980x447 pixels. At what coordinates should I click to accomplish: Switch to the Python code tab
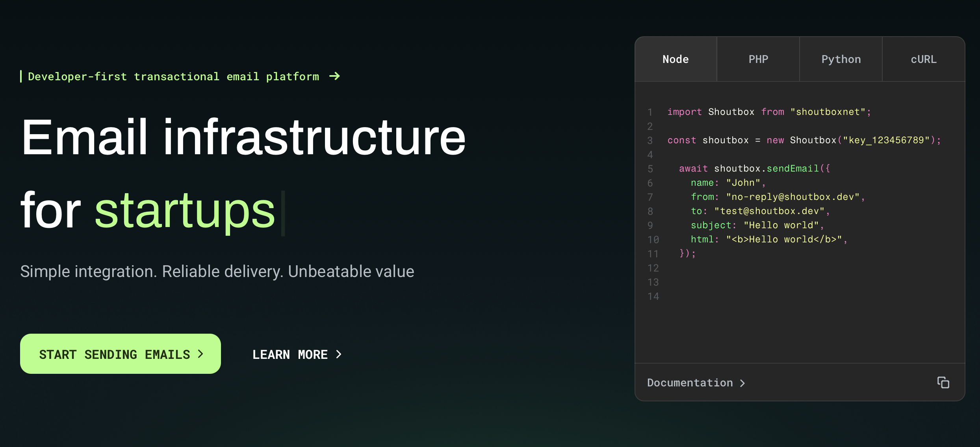841,59
